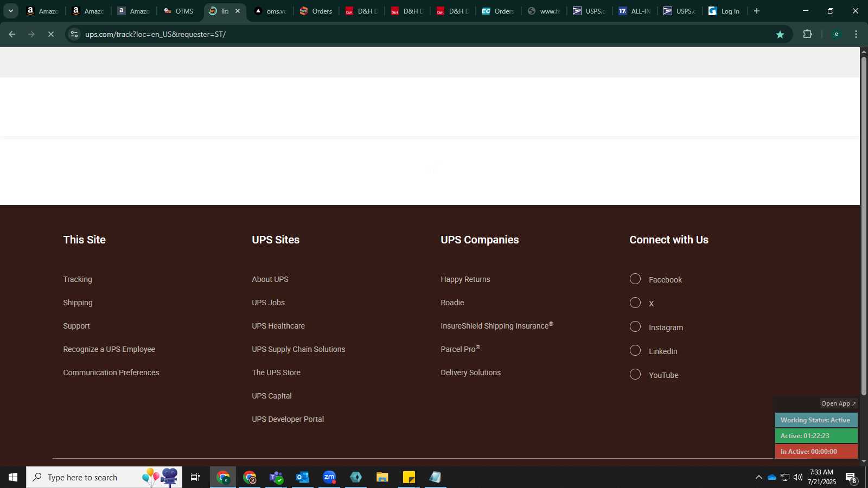Viewport: 868px width, 488px height.
Task: Open Recognize a UPS Employee link
Action: pos(109,349)
